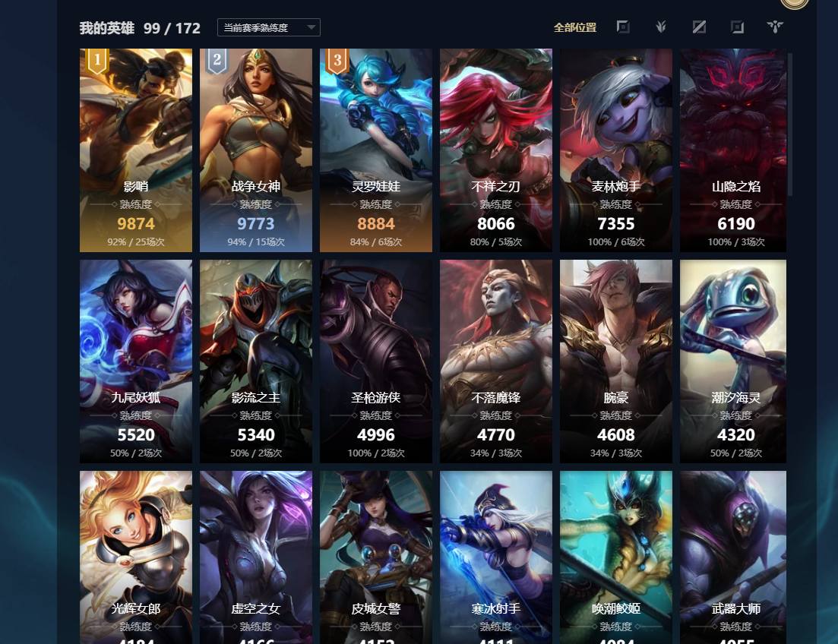Viewport: 838px width, 644px height.
Task: Click the rank 1 badge on 影哨
Action: pyautogui.click(x=97, y=61)
